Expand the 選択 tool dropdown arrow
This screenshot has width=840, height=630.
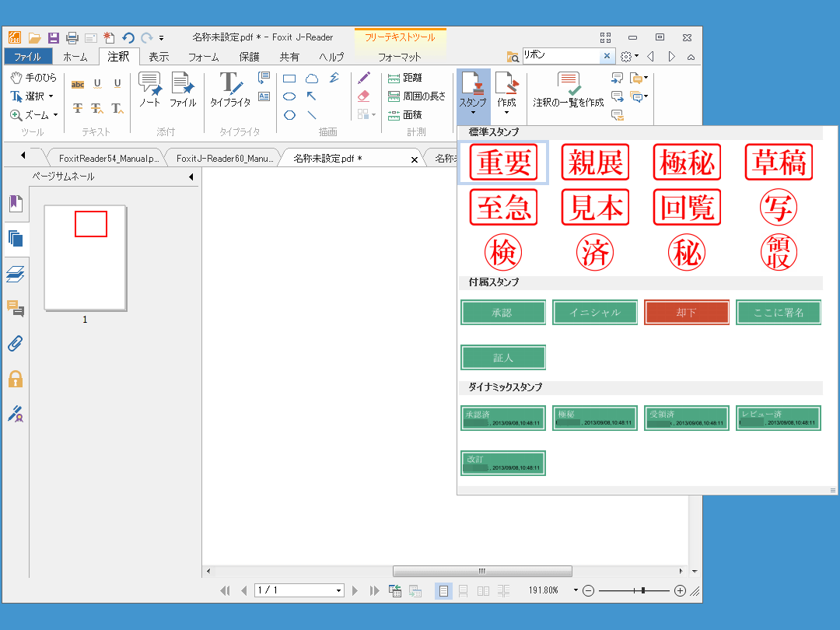tap(51, 96)
